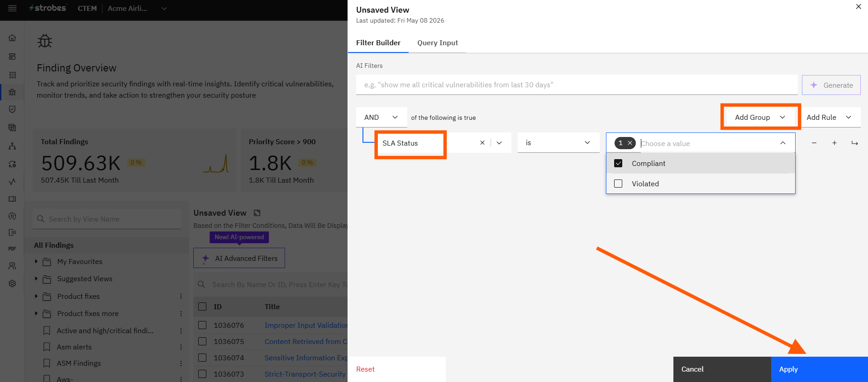Close the Unsaved View filter panel

[858, 7]
